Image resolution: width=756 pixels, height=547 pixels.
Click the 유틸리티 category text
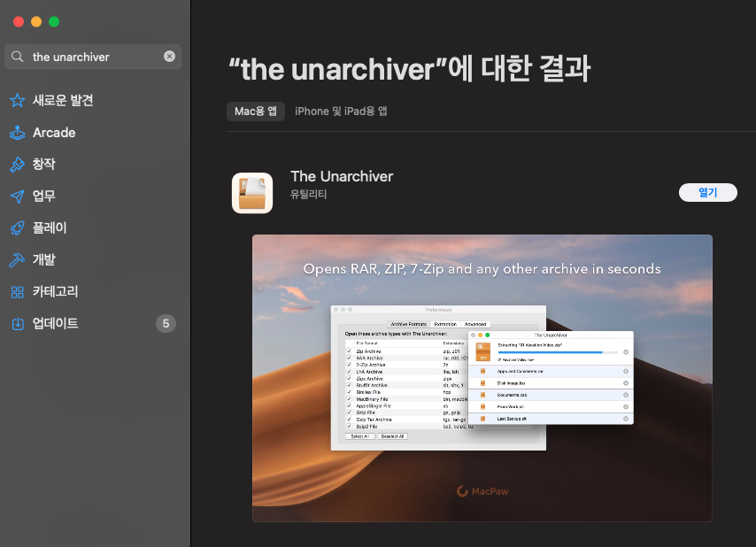tap(309, 194)
